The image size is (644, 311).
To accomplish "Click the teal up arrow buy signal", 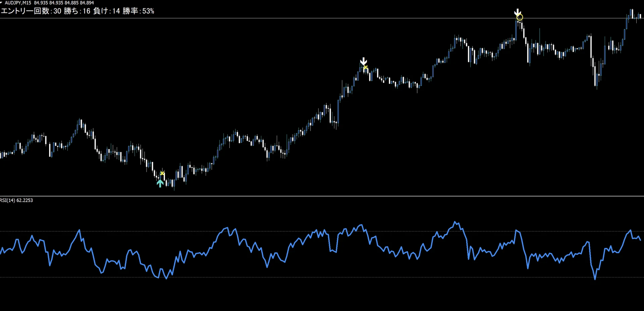I will (x=160, y=183).
